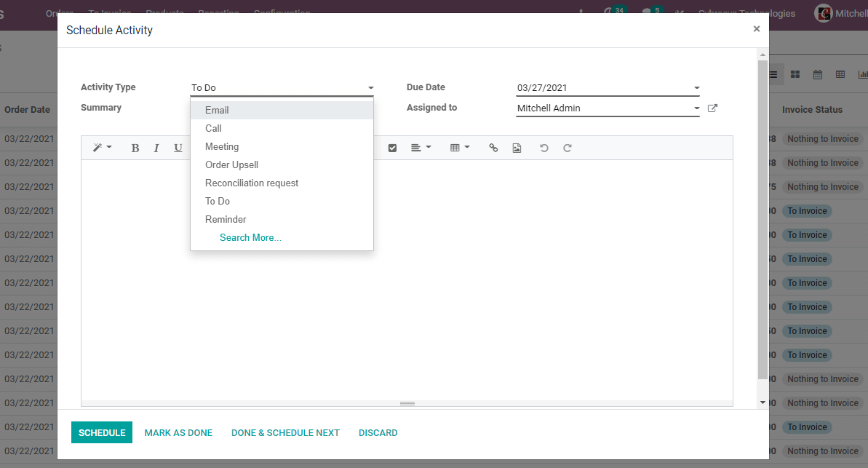Click the description editor text area
868x468 pixels.
tap(407, 279)
